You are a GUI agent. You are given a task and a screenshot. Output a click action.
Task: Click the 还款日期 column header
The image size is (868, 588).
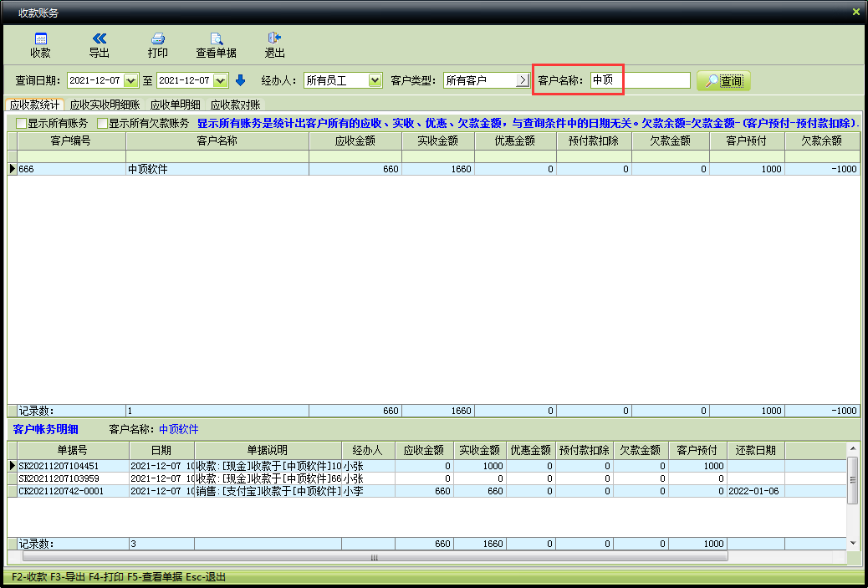[756, 451]
